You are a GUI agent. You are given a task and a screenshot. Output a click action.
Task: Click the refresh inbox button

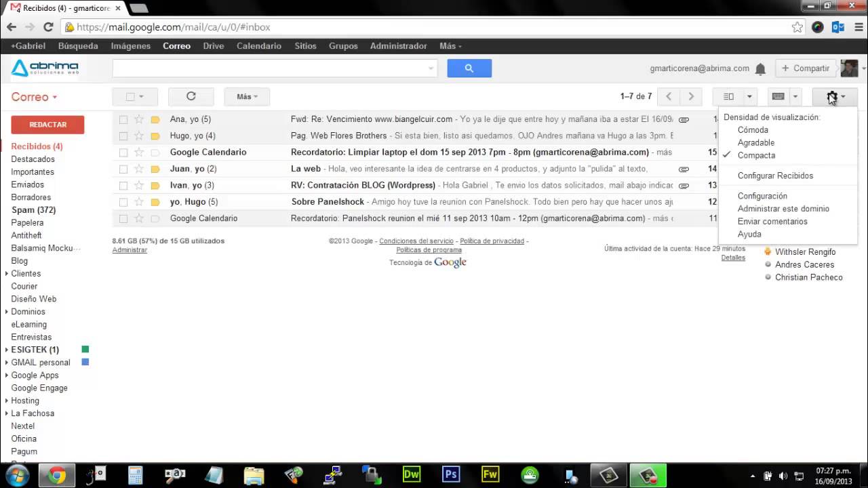click(191, 97)
